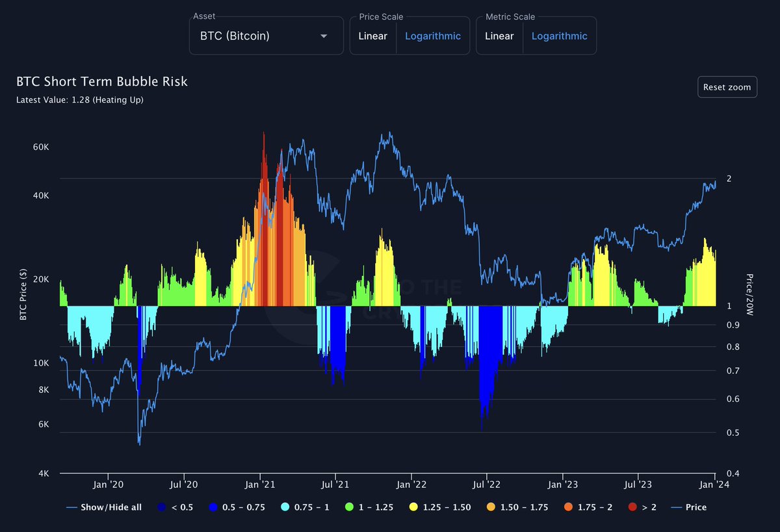Toggle the 1.25 - 1.50 legend series
The height and width of the screenshot is (532, 780).
click(x=439, y=507)
